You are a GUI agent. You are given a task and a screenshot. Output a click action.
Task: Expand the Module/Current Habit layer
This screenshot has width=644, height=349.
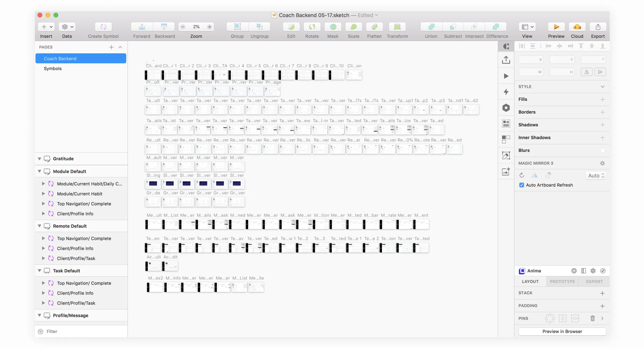click(43, 194)
